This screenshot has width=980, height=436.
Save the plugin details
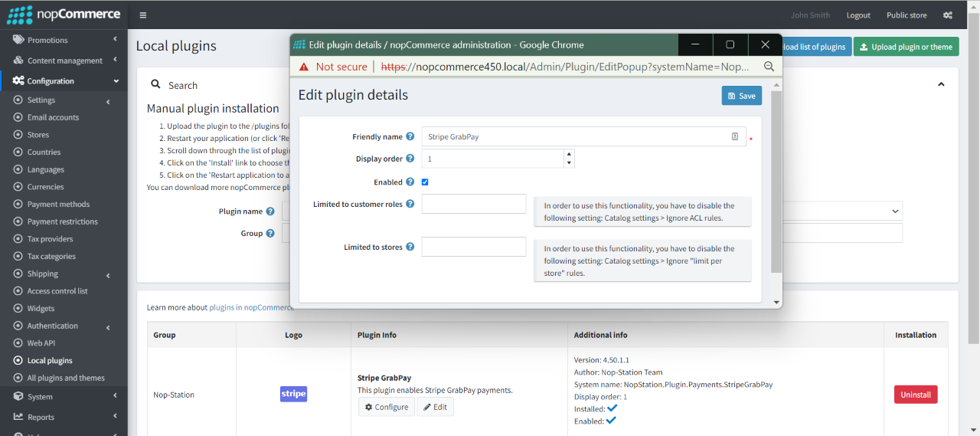click(x=742, y=96)
